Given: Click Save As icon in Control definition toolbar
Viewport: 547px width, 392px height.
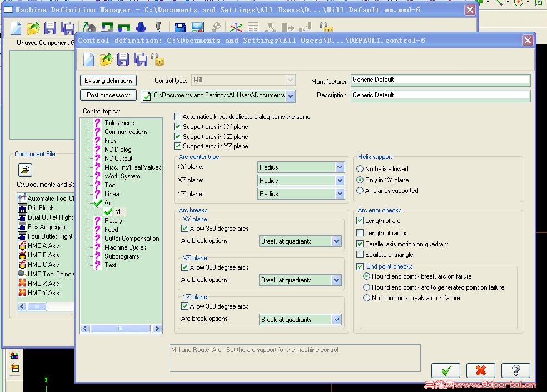Looking at the screenshot, I should click(x=141, y=59).
